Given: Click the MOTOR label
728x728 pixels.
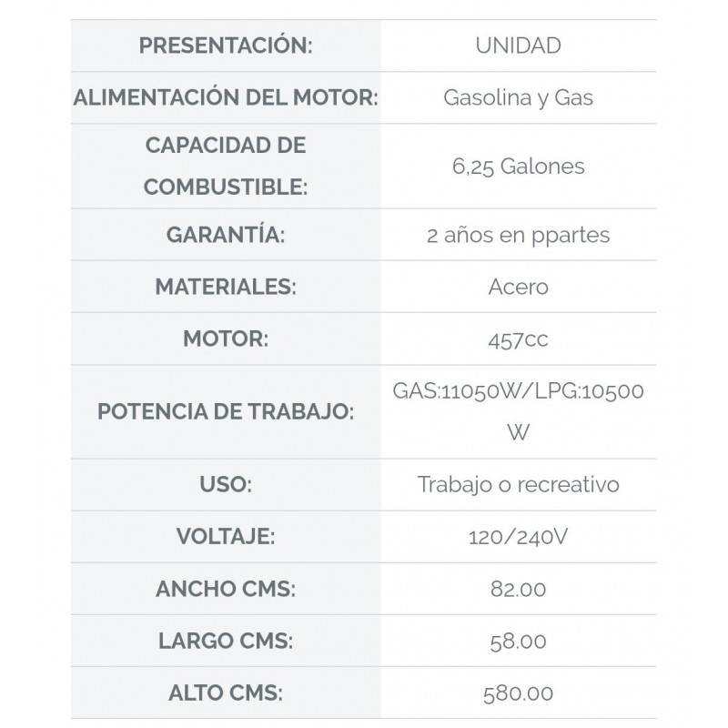Looking at the screenshot, I should coord(226,339).
